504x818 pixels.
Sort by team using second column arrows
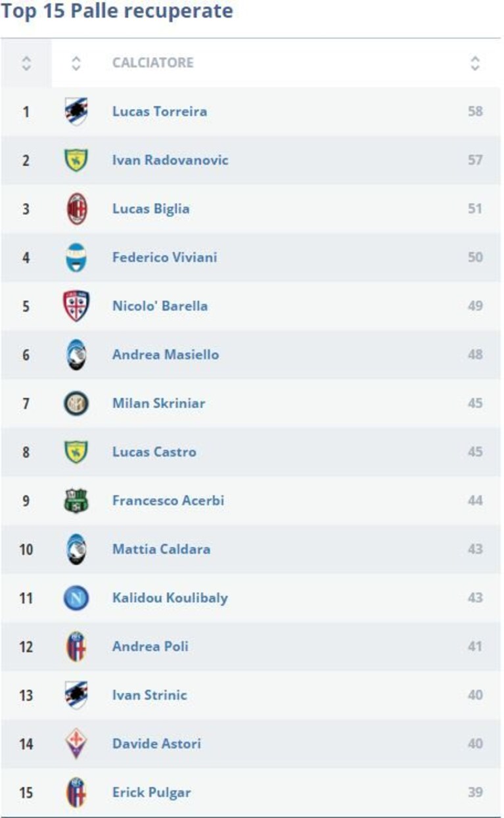click(76, 63)
